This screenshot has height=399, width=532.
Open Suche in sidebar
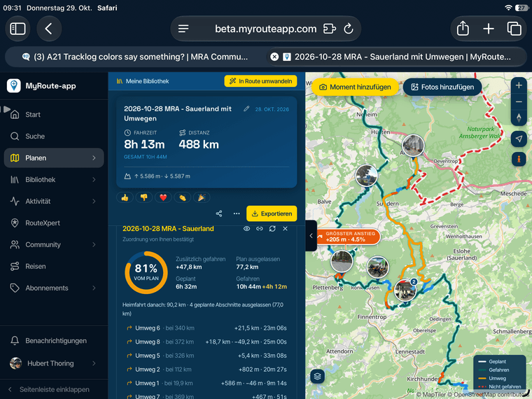pyautogui.click(x=54, y=136)
